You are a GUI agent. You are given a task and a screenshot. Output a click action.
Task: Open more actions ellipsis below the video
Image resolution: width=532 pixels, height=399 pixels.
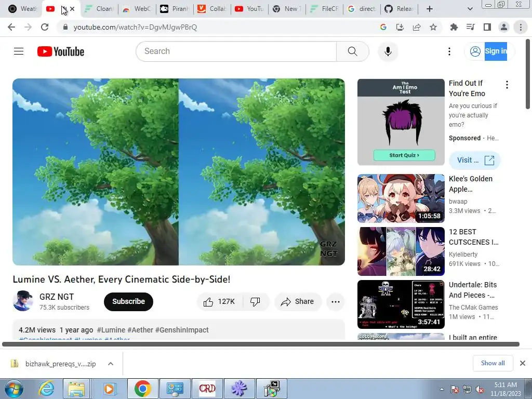pos(336,302)
